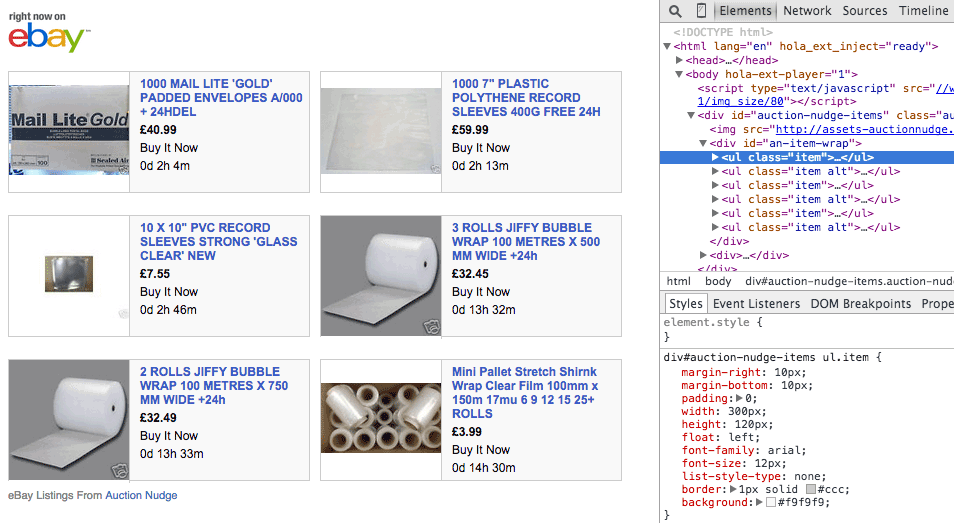This screenshot has height=523, width=954.
Task: Edit the list-style-type none value
Action: click(x=805, y=476)
